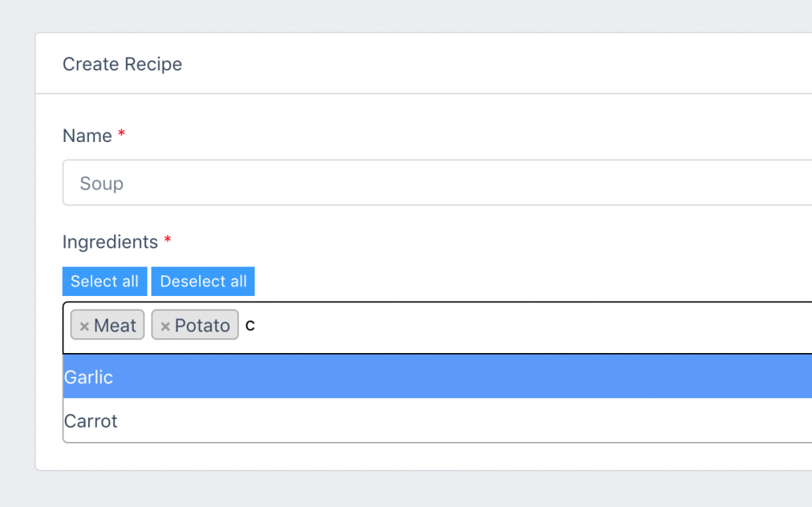
Task: Toggle all ingredients on with Select all
Action: (x=104, y=281)
